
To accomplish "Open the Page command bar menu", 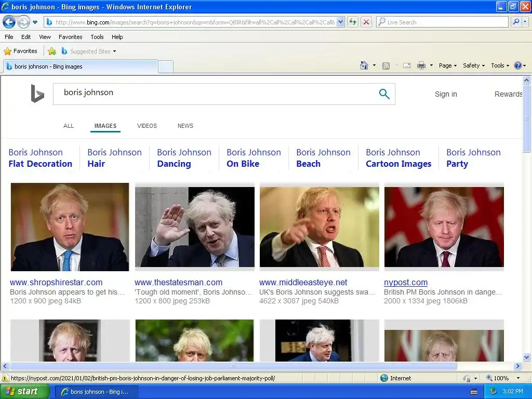I will 447,65.
